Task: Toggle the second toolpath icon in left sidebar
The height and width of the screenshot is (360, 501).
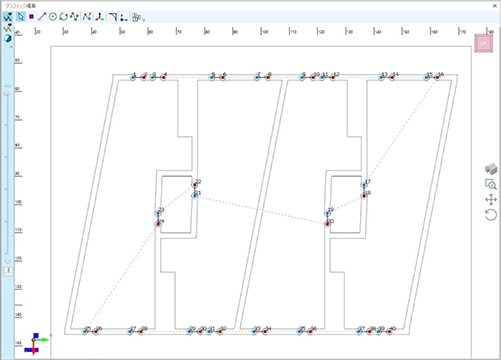Action: click(8, 28)
